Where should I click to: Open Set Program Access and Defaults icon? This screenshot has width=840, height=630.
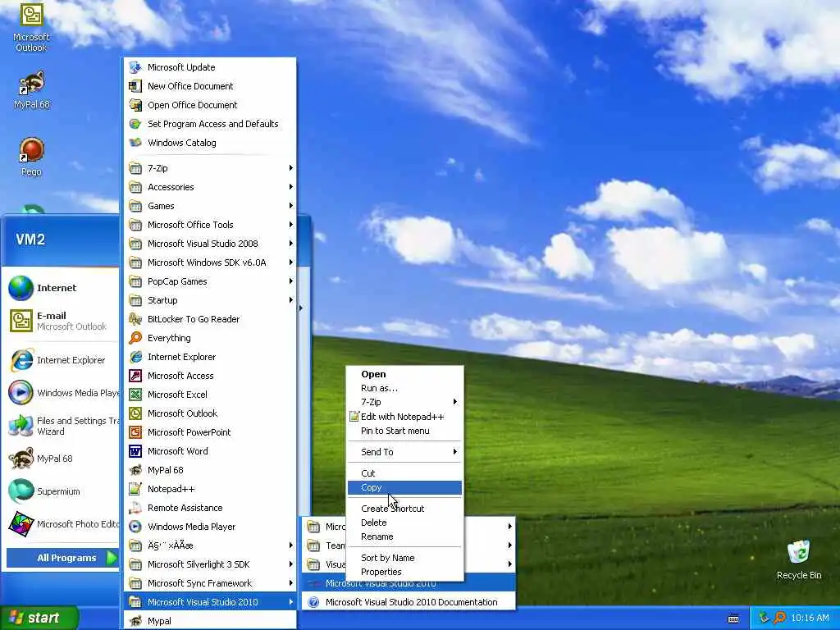pos(135,124)
